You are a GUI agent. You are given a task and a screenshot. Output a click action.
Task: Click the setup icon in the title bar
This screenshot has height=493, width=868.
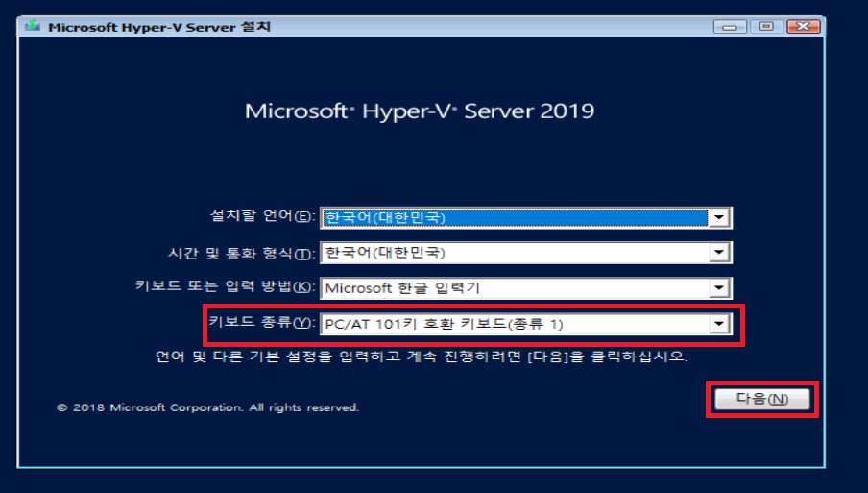33,26
